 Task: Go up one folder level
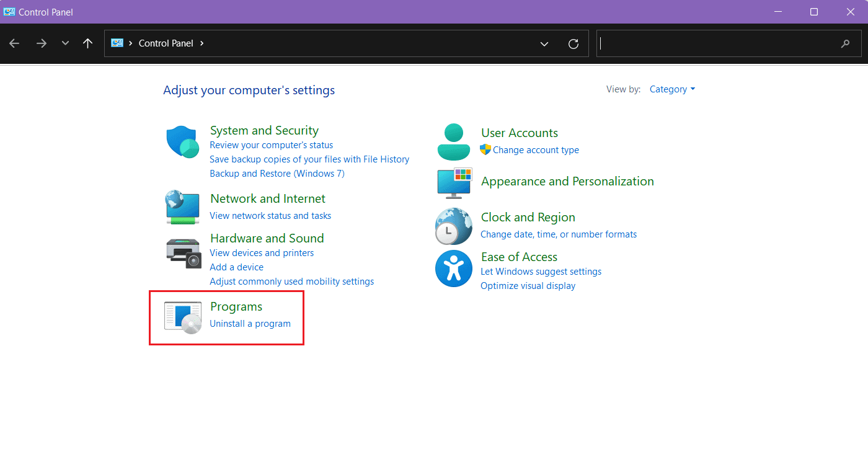[x=88, y=43]
